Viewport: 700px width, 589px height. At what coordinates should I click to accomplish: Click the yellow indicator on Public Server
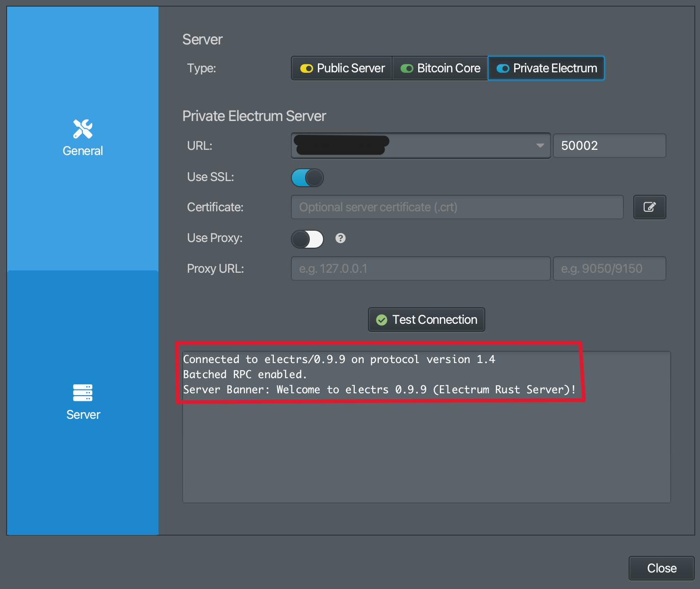[x=306, y=68]
